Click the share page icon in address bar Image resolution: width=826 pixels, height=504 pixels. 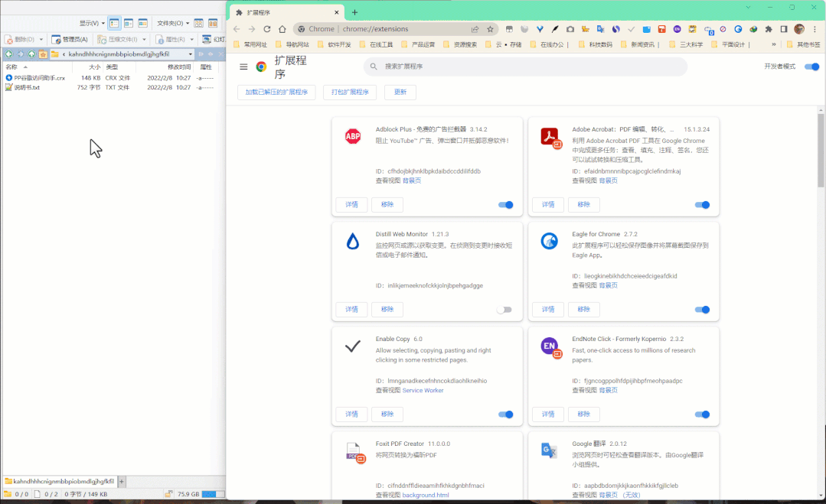coord(475,29)
